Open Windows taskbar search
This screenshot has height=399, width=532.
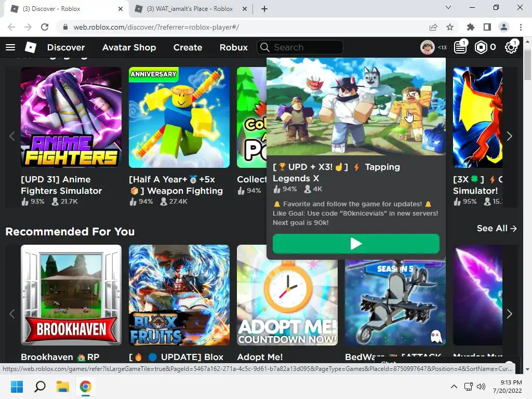[39, 387]
